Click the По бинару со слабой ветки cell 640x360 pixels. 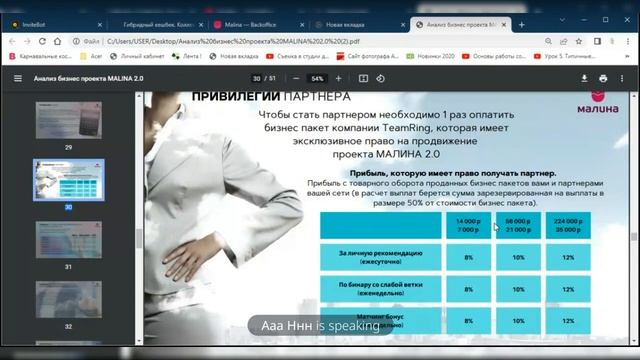pyautogui.click(x=380, y=289)
